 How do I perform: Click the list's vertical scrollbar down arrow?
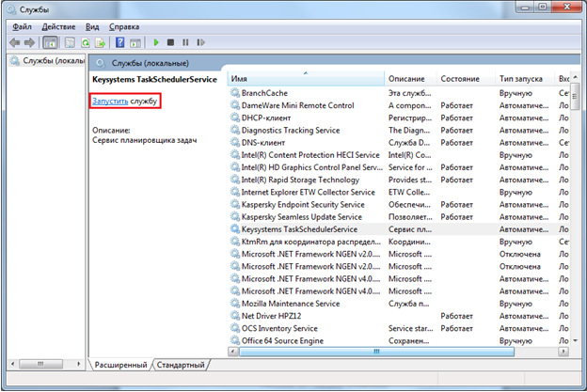point(576,340)
